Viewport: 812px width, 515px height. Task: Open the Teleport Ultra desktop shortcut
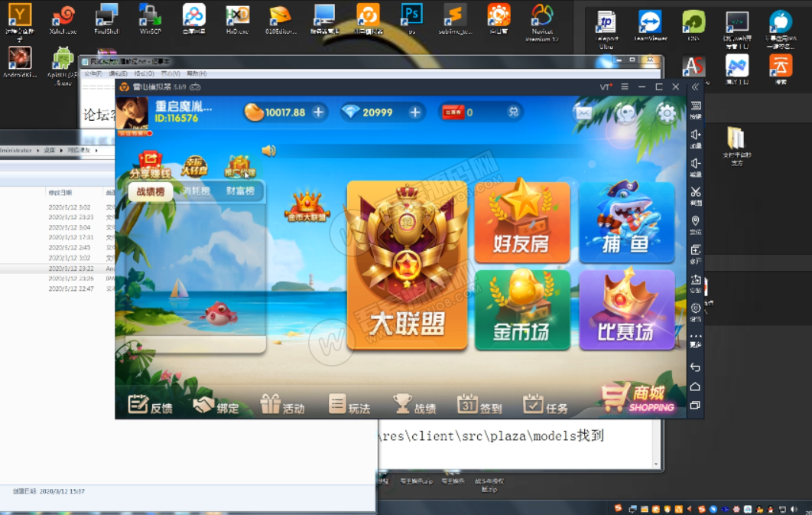[x=606, y=29]
